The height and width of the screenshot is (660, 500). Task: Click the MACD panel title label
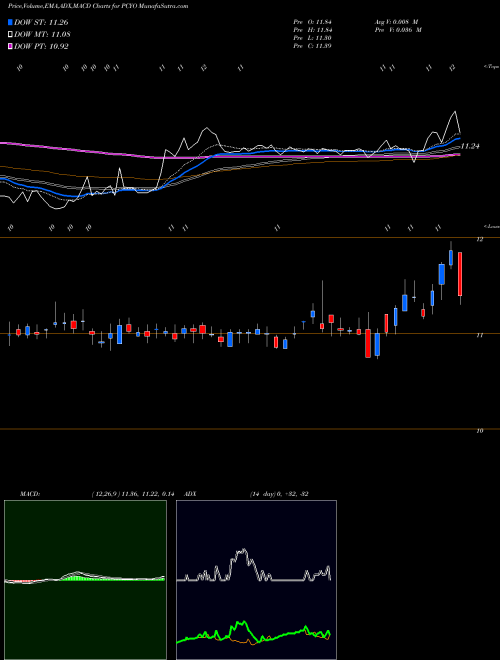[x=29, y=494]
